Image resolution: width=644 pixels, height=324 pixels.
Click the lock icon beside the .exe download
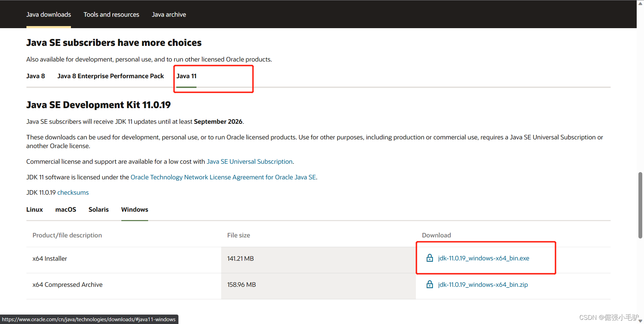pos(430,258)
